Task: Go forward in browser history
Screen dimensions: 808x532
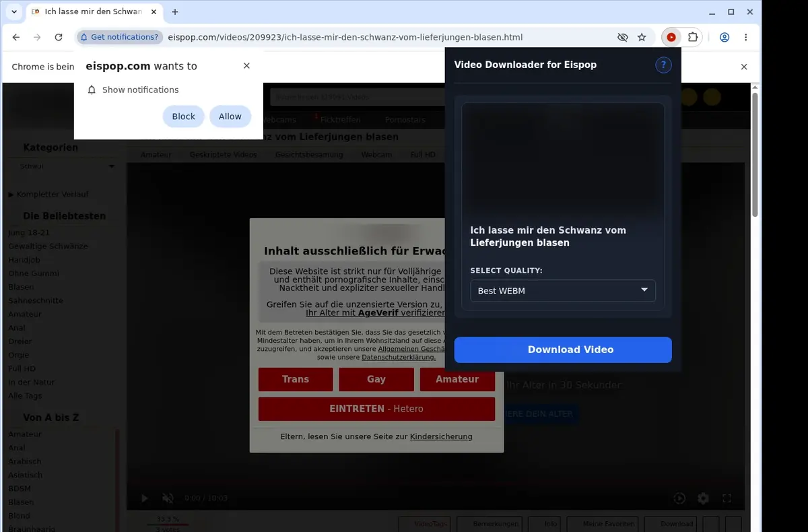Action: [37, 38]
